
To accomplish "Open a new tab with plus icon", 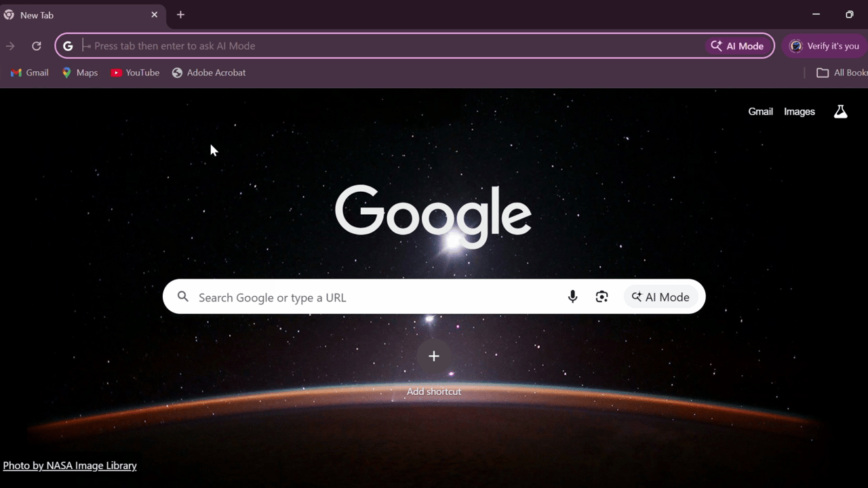I will point(180,15).
